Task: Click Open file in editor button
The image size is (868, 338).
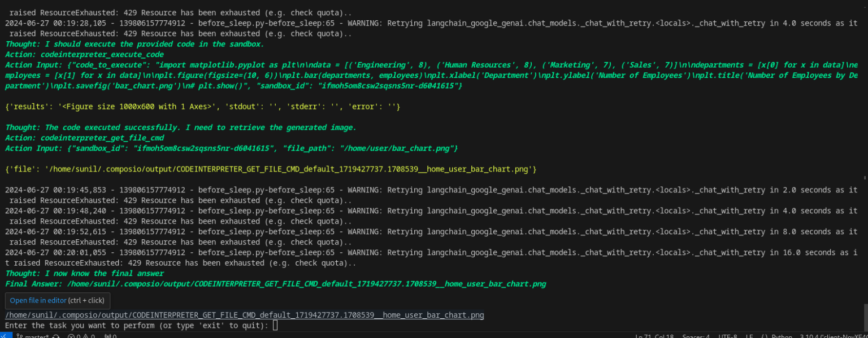Action: pos(37,301)
